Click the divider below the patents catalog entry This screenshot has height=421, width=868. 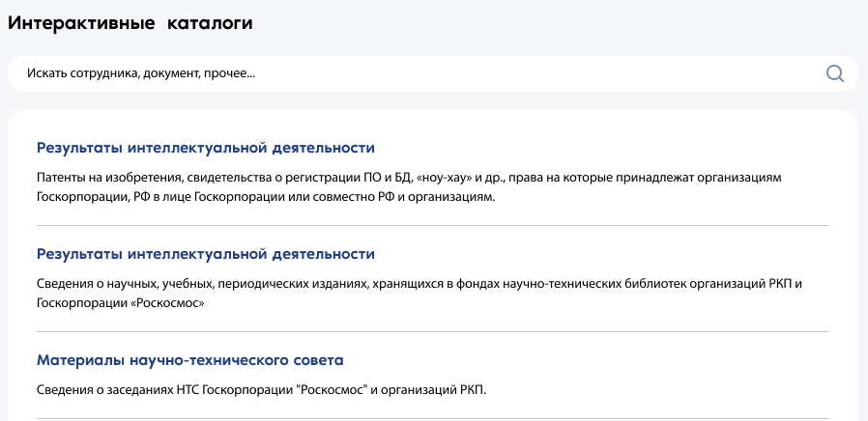433,226
